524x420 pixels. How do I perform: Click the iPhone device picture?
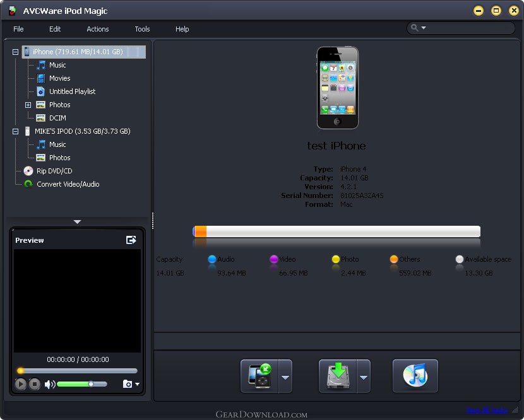(x=338, y=88)
